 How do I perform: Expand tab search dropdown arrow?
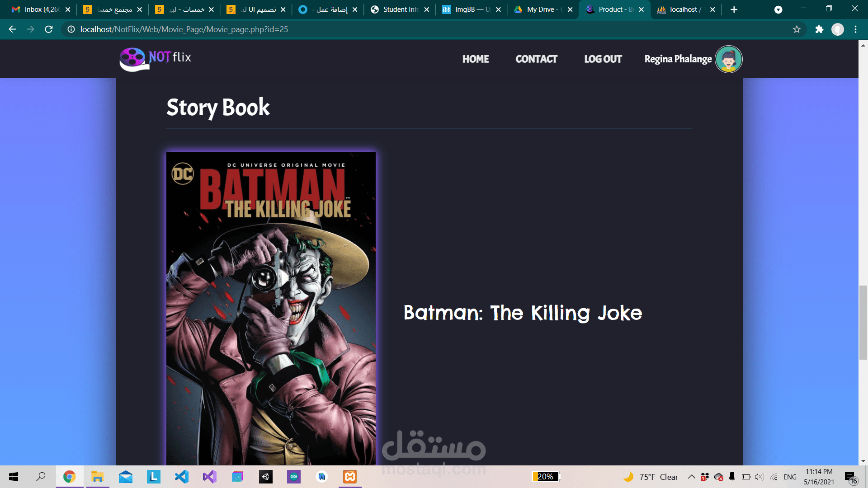778,9
